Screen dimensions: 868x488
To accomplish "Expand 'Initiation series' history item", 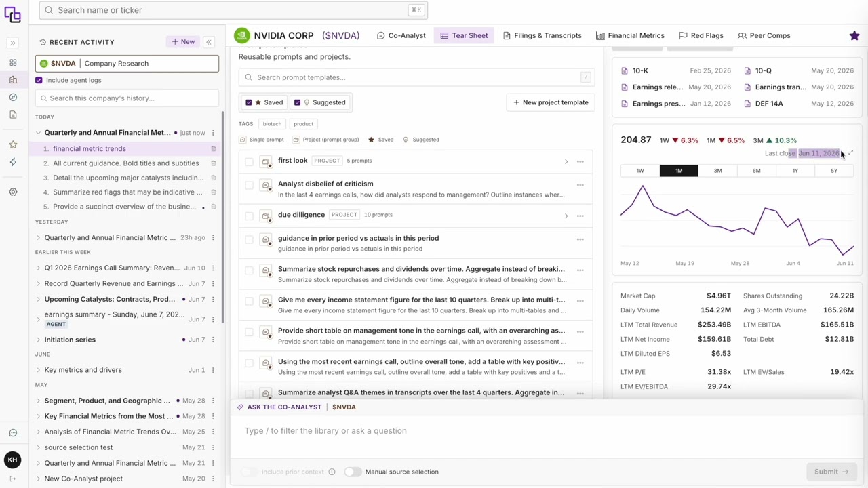I will (39, 340).
